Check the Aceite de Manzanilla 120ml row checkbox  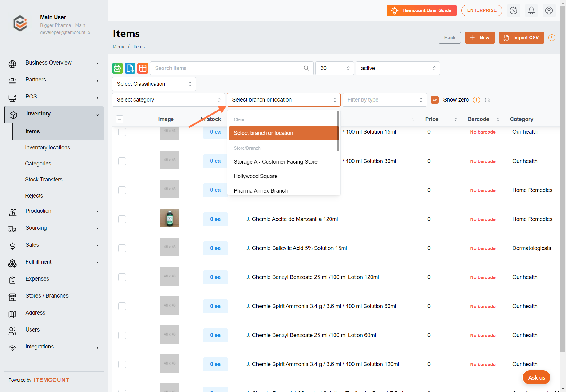(x=122, y=219)
